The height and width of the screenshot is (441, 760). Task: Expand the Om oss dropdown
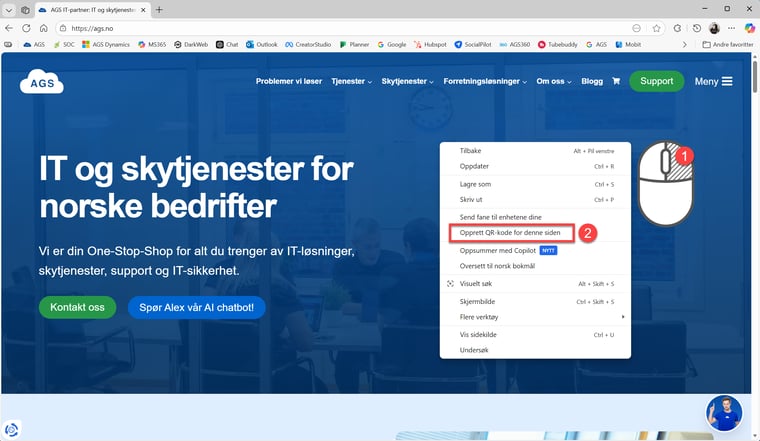coord(554,81)
